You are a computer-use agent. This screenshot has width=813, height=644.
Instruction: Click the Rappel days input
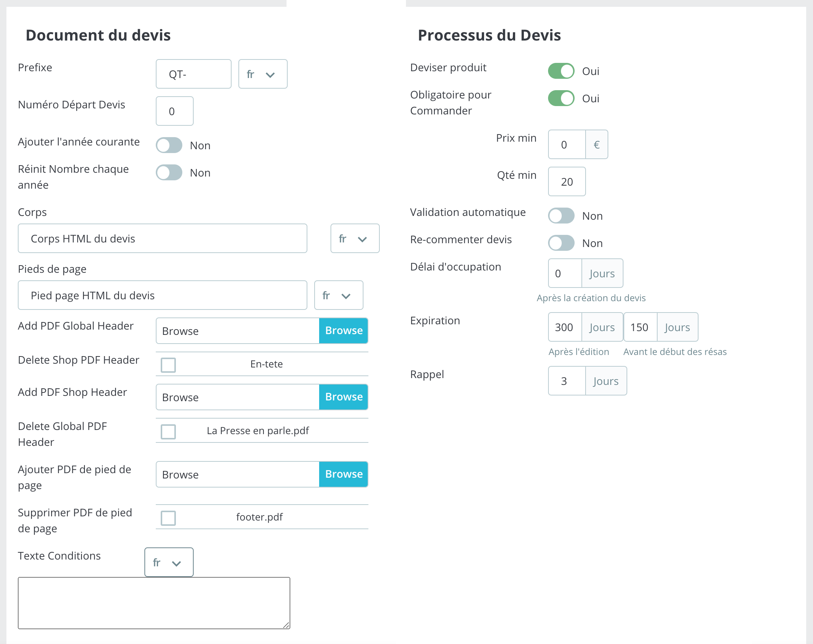[x=566, y=381]
